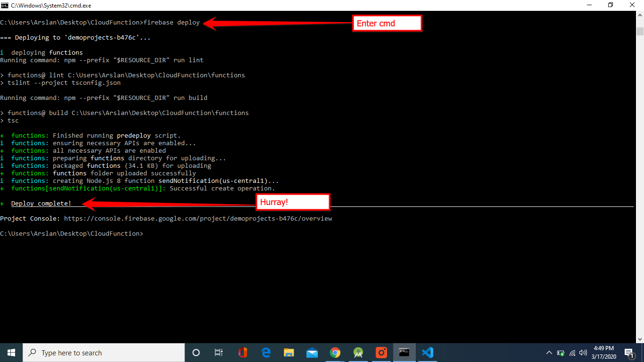Click 'run build' command line

(x=104, y=98)
